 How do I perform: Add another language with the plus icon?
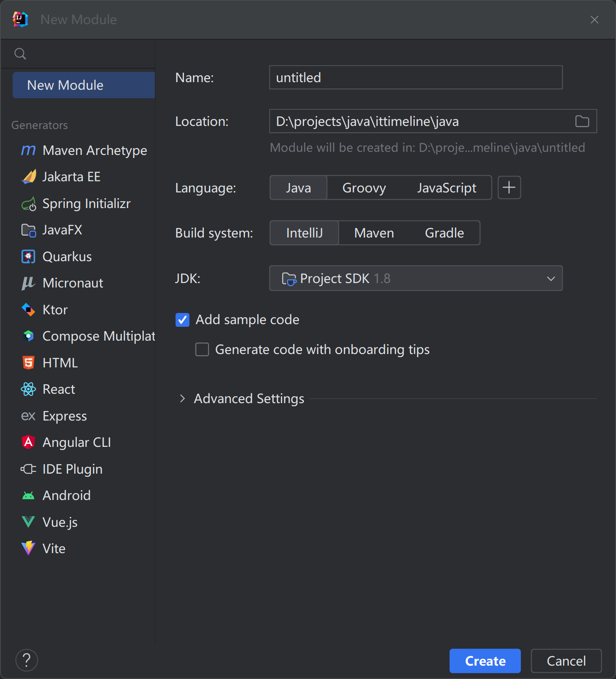pos(509,187)
